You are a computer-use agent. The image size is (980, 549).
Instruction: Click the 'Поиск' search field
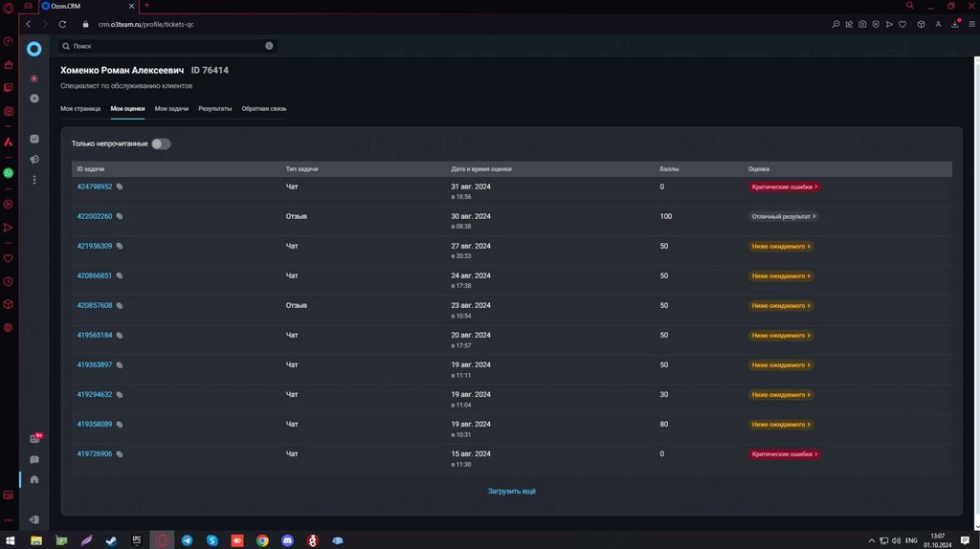click(167, 46)
